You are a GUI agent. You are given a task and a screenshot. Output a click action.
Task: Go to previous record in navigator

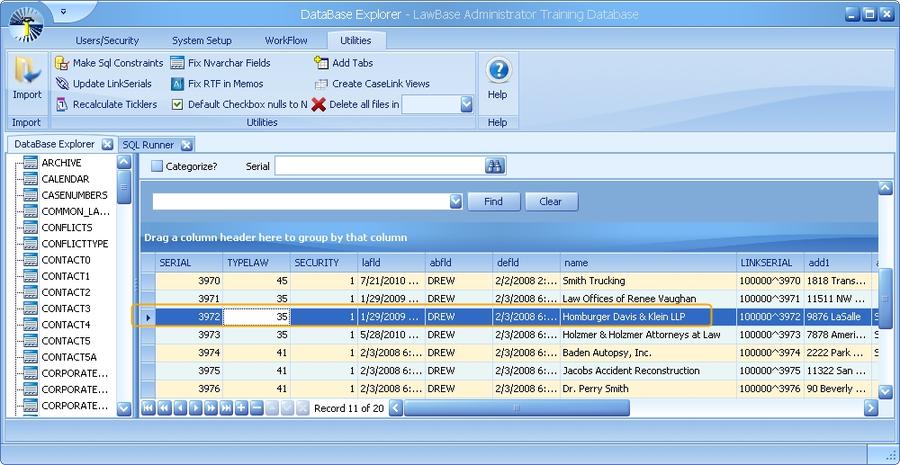point(180,408)
